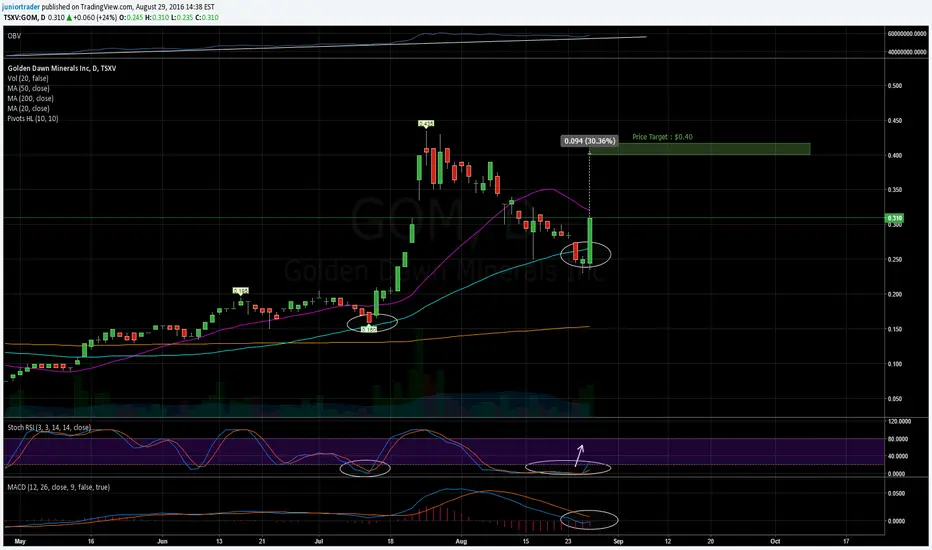This screenshot has height=550, width=932.
Task: Click date 12 on the time axis
Action: pos(668,542)
